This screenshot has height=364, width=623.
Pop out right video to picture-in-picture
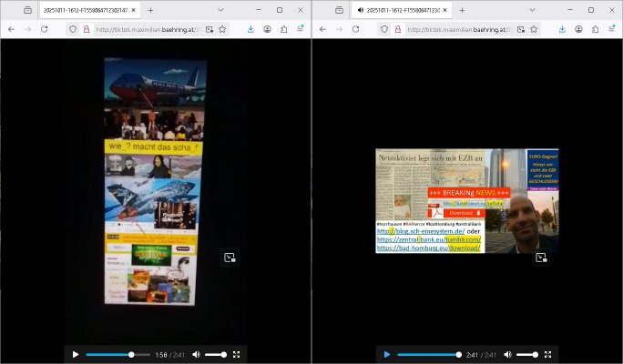[x=541, y=258]
